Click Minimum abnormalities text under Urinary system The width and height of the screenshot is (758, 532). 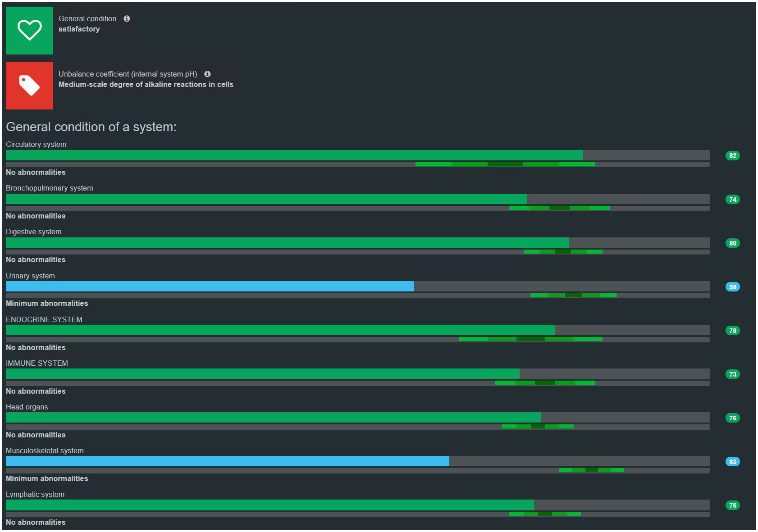click(47, 304)
